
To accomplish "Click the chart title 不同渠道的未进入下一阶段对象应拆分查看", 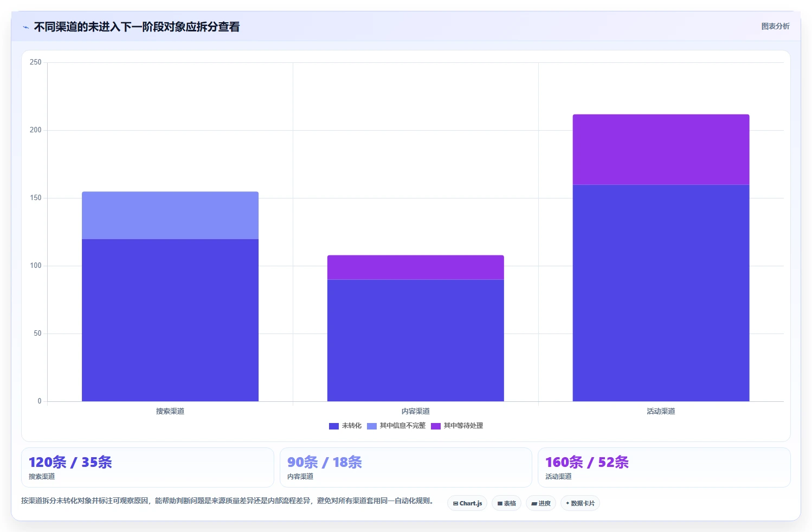I will click(137, 27).
